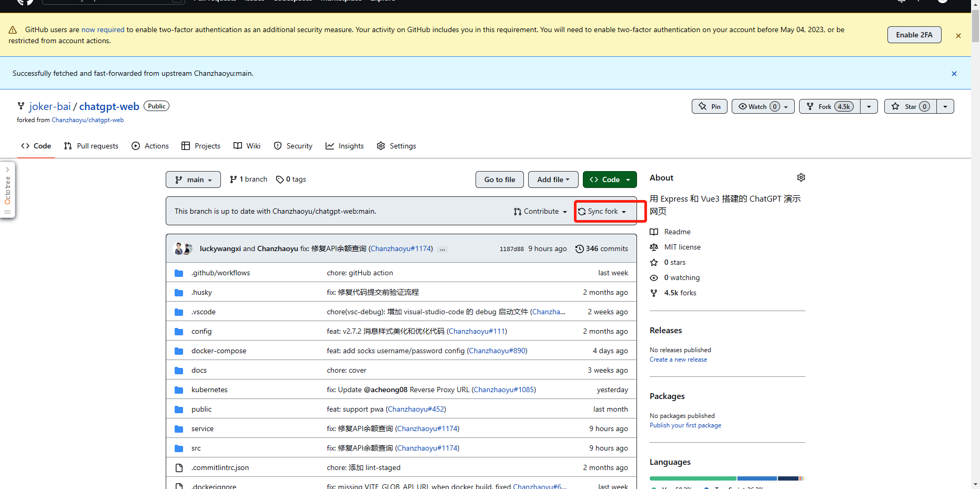
Task: Open the Releases heading link
Action: (x=665, y=330)
